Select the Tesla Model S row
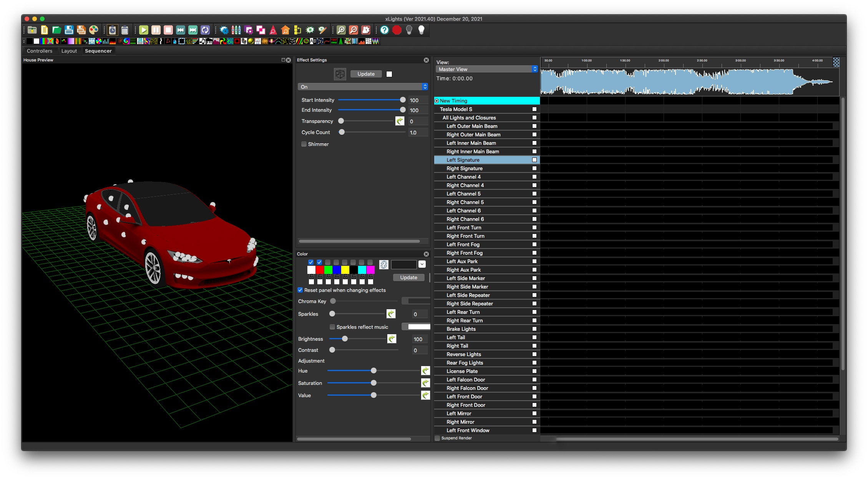Image resolution: width=868 pixels, height=479 pixels. [487, 109]
